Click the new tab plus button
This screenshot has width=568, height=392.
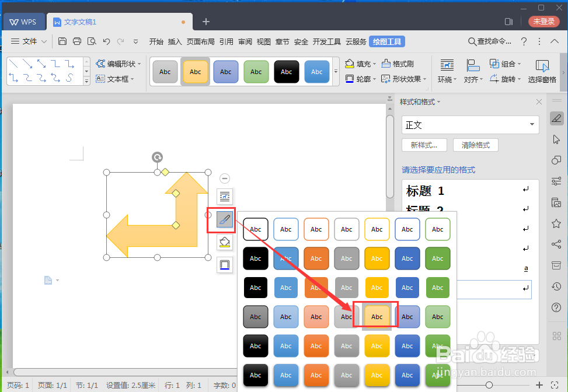[205, 22]
